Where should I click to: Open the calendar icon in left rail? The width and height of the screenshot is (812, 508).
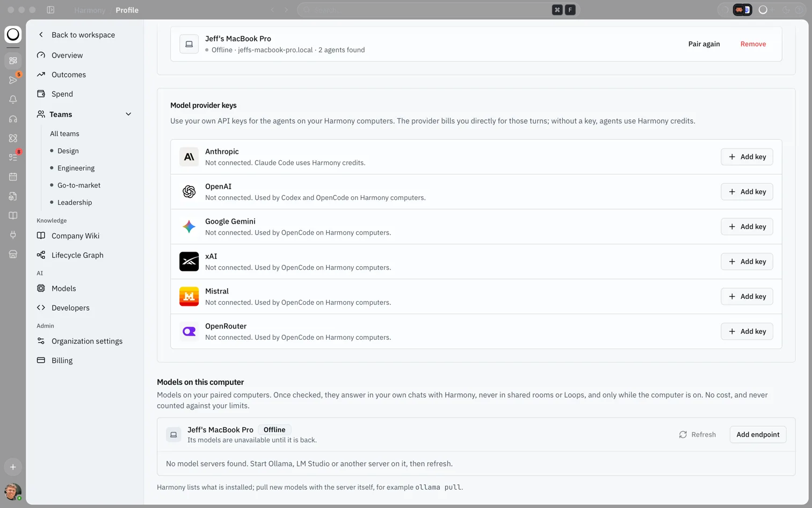coord(13,177)
